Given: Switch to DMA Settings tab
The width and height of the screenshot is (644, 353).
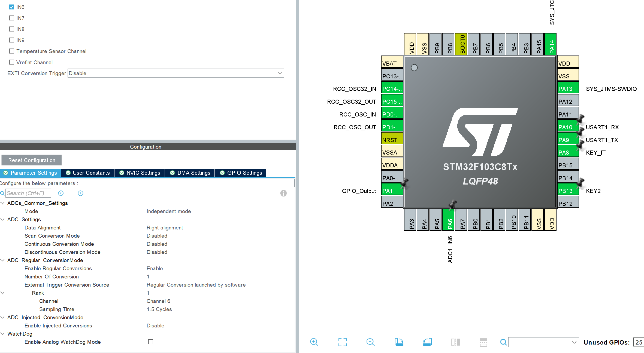Looking at the screenshot, I should (190, 173).
